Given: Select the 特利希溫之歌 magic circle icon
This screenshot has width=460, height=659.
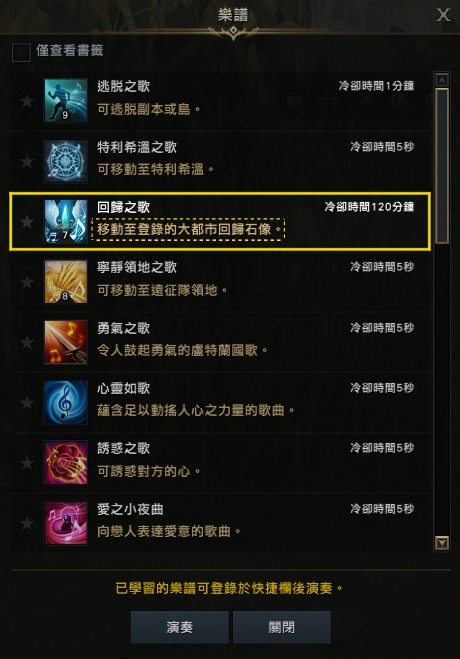Looking at the screenshot, I should pos(66,161).
